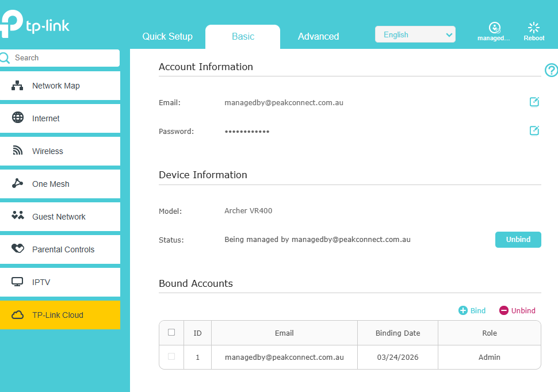This screenshot has width=558, height=392.
Task: Click the Admin role cell
Action: [x=490, y=357]
